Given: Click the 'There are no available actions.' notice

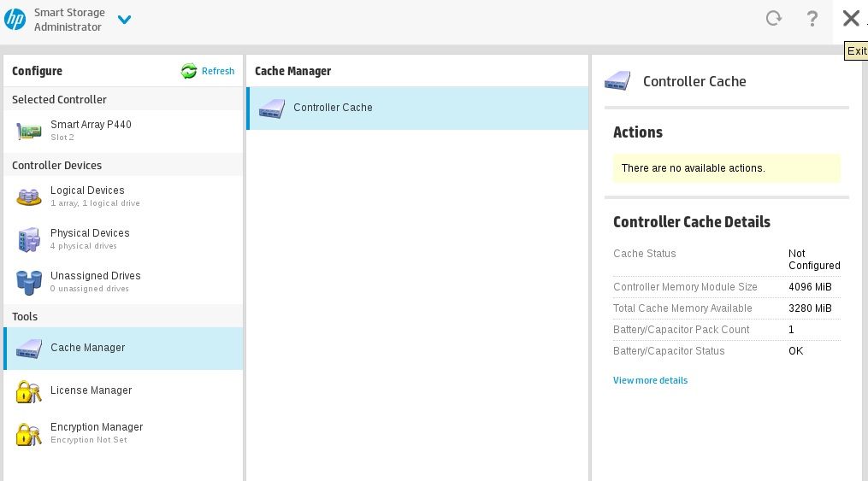Looking at the screenshot, I should pos(727,168).
